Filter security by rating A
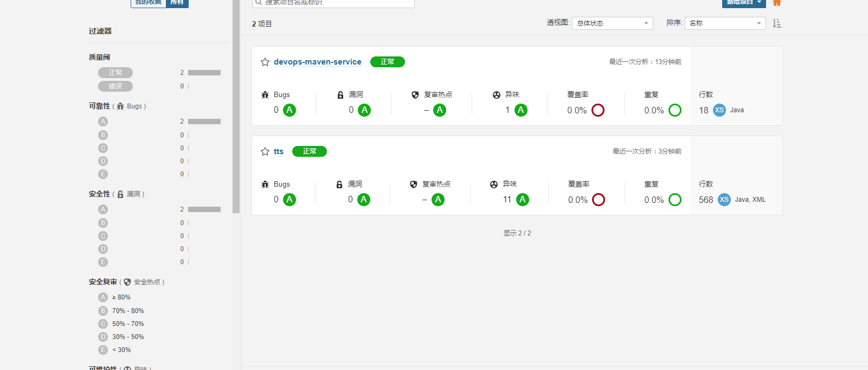The width and height of the screenshot is (868, 370). [103, 209]
